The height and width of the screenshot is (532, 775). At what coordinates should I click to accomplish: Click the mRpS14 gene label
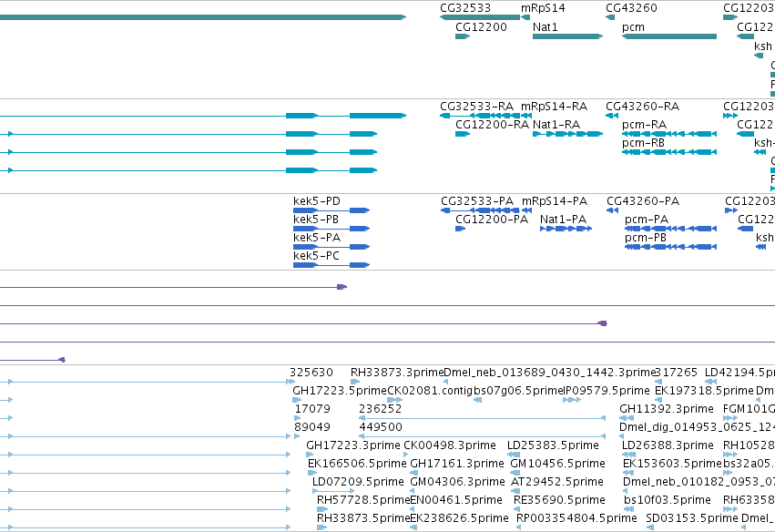pos(543,8)
